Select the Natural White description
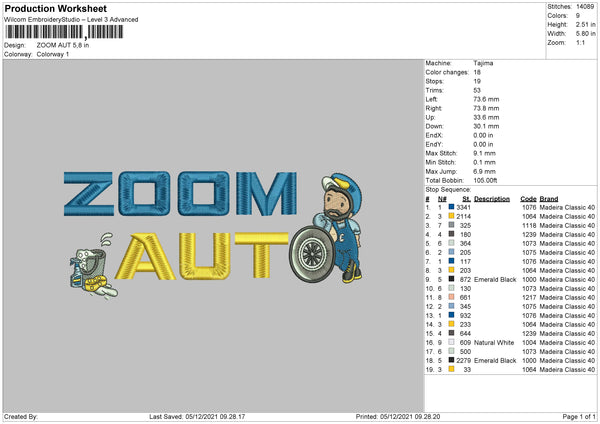The image size is (600, 424). (x=494, y=342)
